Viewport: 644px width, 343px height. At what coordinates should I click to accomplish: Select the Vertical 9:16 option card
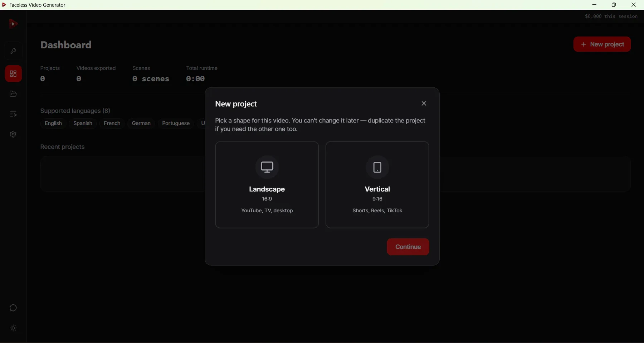click(x=377, y=185)
